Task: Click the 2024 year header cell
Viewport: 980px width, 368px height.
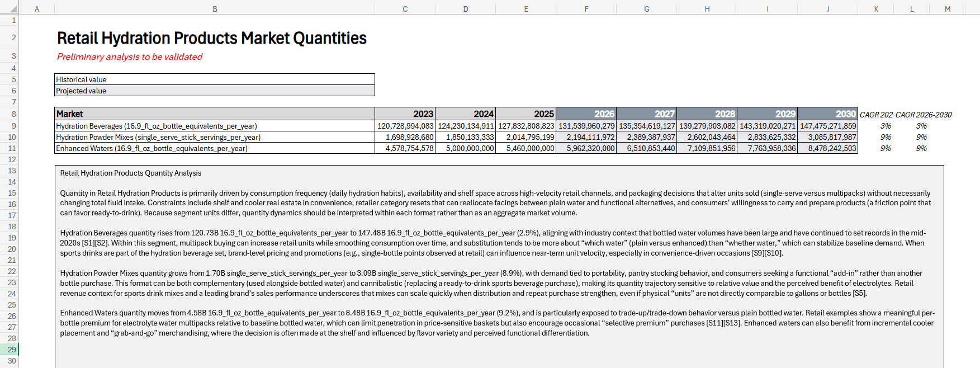Action: pos(465,114)
